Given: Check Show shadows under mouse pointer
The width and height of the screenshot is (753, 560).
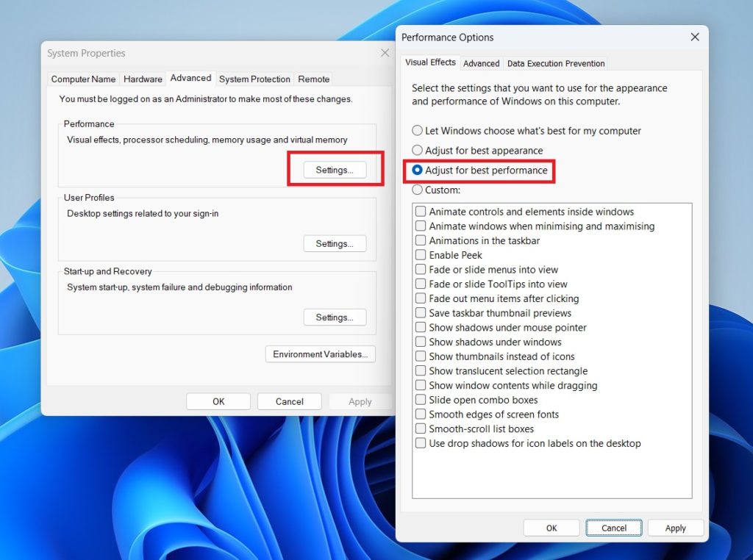Looking at the screenshot, I should 421,327.
